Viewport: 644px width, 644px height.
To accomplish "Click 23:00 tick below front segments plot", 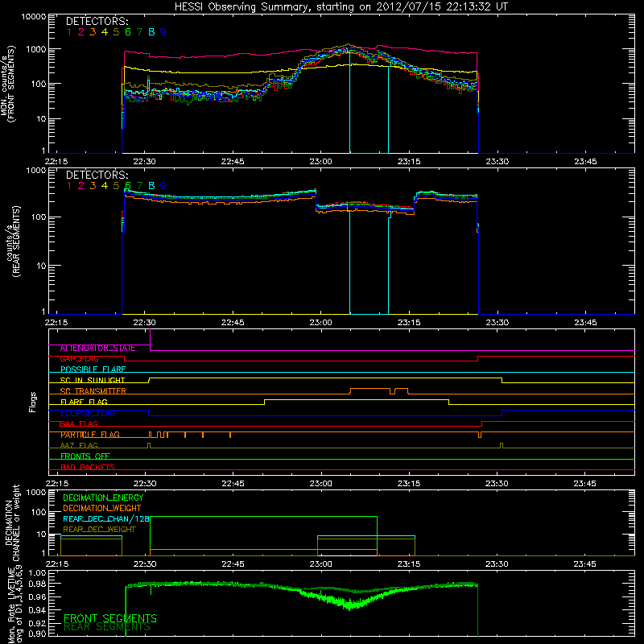I will pos(320,162).
